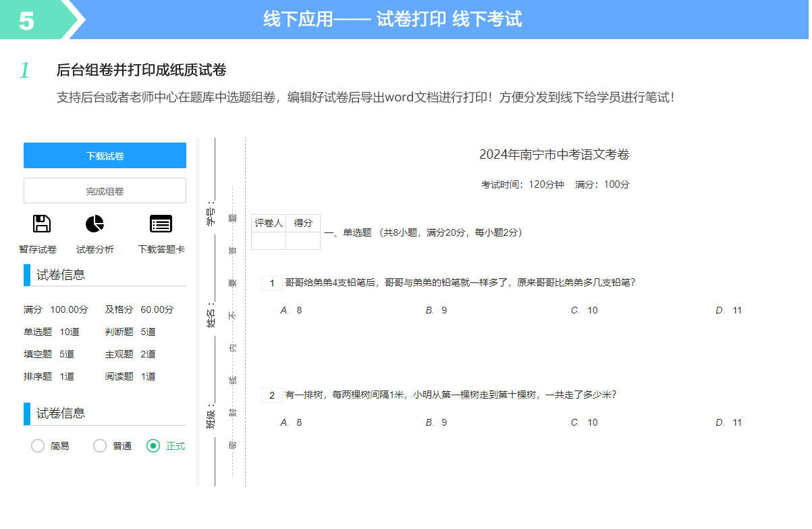Choose option A. 8 for question 2
812x529 pixels.
[291, 422]
